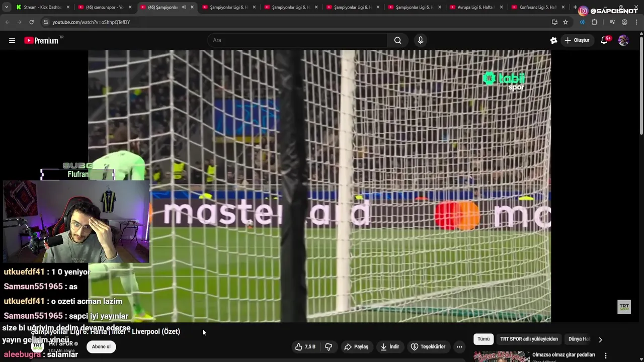Open media control icon in browser toolbar
The height and width of the screenshot is (362, 644).
coord(612,22)
